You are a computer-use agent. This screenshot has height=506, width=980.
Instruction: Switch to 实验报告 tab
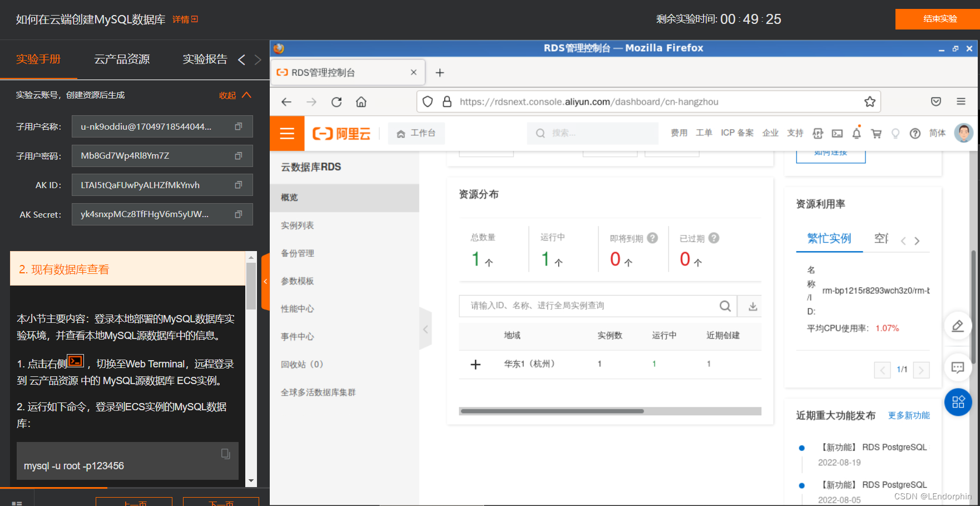tap(205, 59)
